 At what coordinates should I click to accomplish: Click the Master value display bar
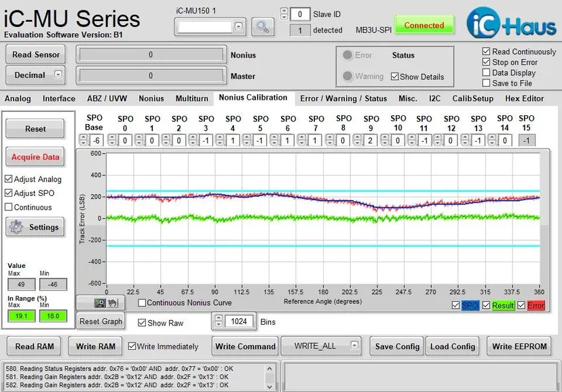tap(151, 75)
